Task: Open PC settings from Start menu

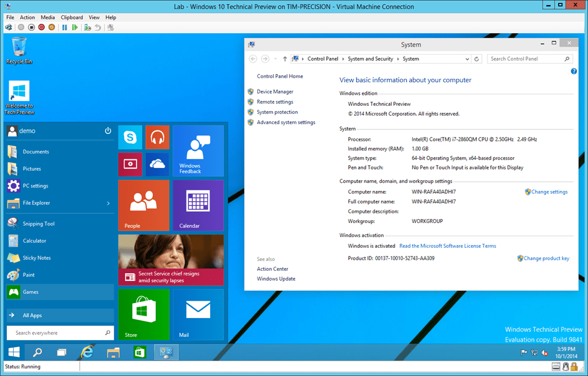Action: [x=60, y=186]
